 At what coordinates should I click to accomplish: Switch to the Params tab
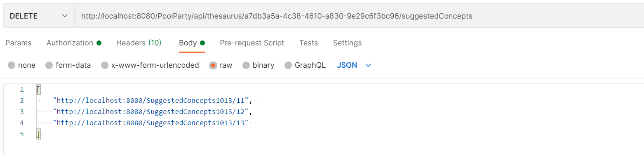18,43
